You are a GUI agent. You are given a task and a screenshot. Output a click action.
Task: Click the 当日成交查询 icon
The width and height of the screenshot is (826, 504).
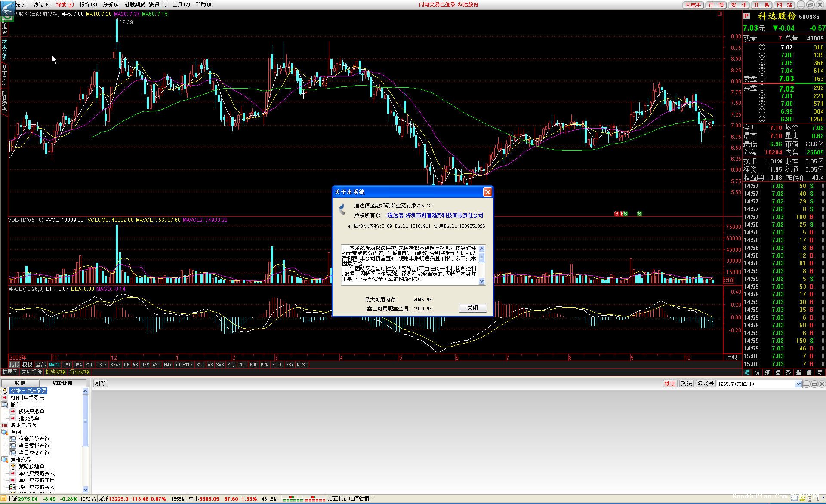click(13, 453)
